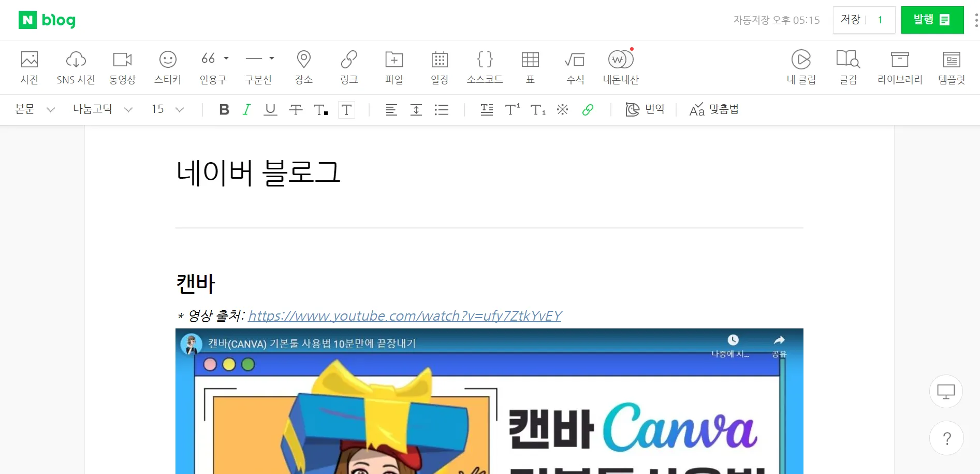The height and width of the screenshot is (474, 980).
Task: Open text alignment options
Action: [391, 110]
